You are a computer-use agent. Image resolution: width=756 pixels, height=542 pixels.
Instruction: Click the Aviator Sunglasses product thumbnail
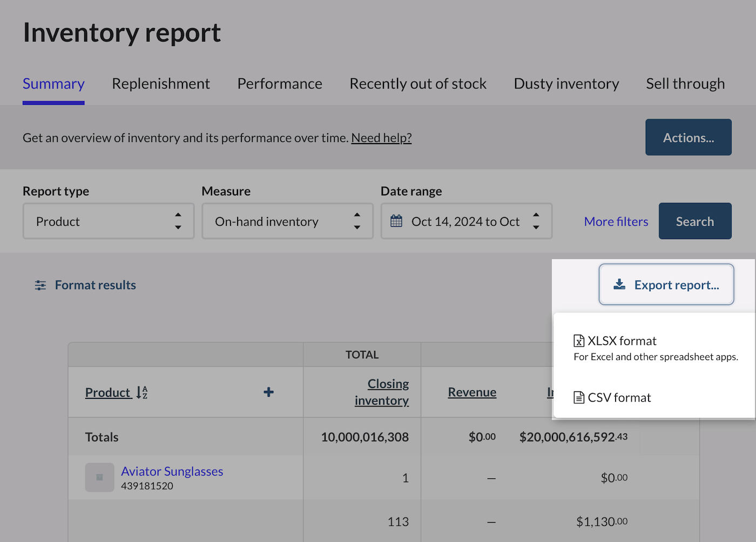(x=99, y=477)
